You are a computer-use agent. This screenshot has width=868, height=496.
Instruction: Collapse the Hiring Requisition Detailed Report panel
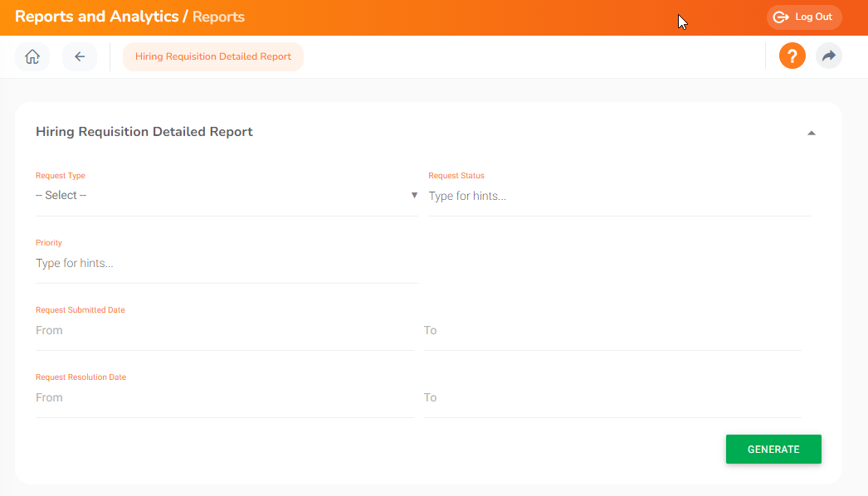coord(811,133)
